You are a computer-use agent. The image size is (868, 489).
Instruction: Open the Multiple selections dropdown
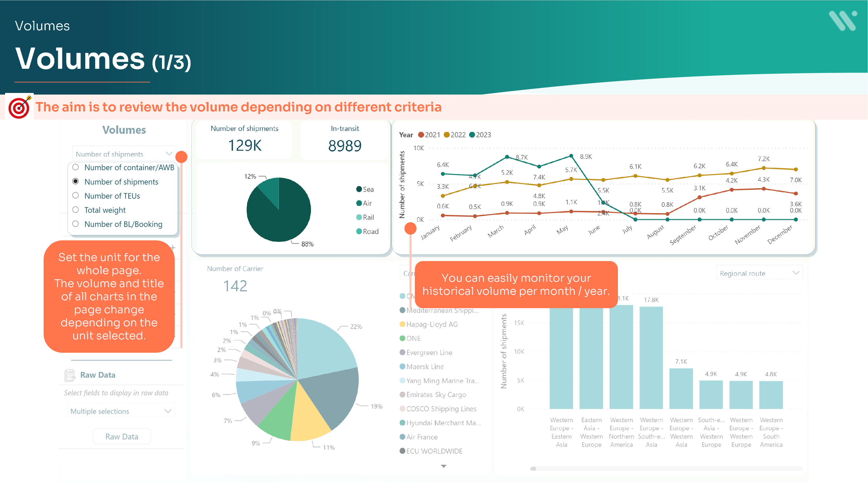168,411
